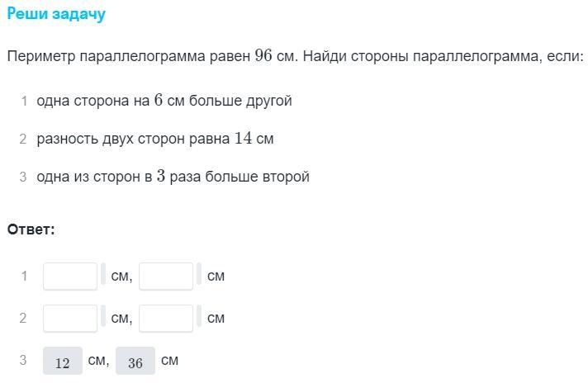Click the row number 3 beside the answers

tap(23, 361)
